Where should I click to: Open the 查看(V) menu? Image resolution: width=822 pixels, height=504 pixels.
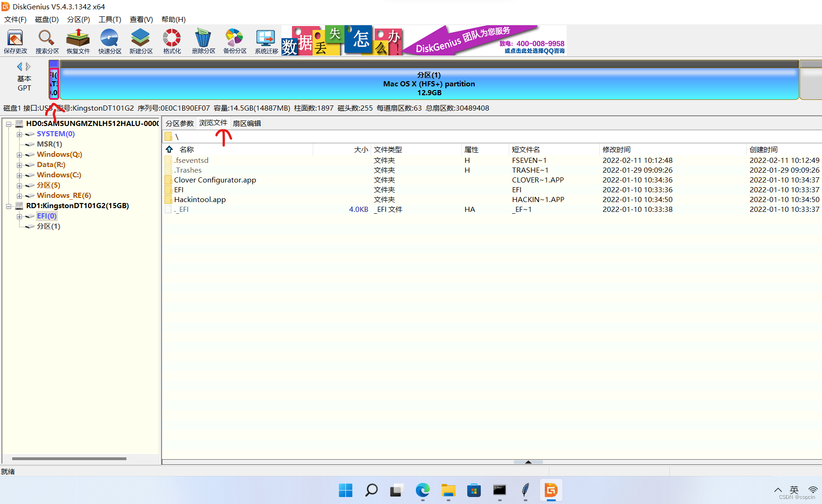click(x=141, y=19)
